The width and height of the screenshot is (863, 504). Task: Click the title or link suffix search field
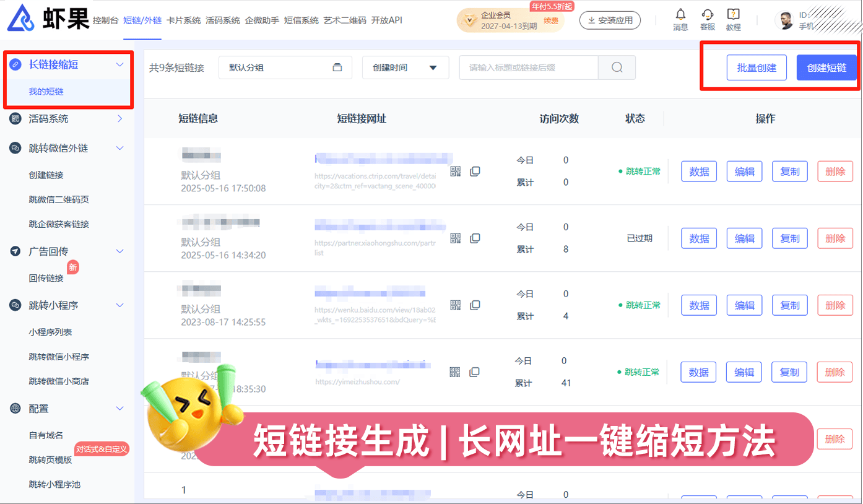[527, 67]
